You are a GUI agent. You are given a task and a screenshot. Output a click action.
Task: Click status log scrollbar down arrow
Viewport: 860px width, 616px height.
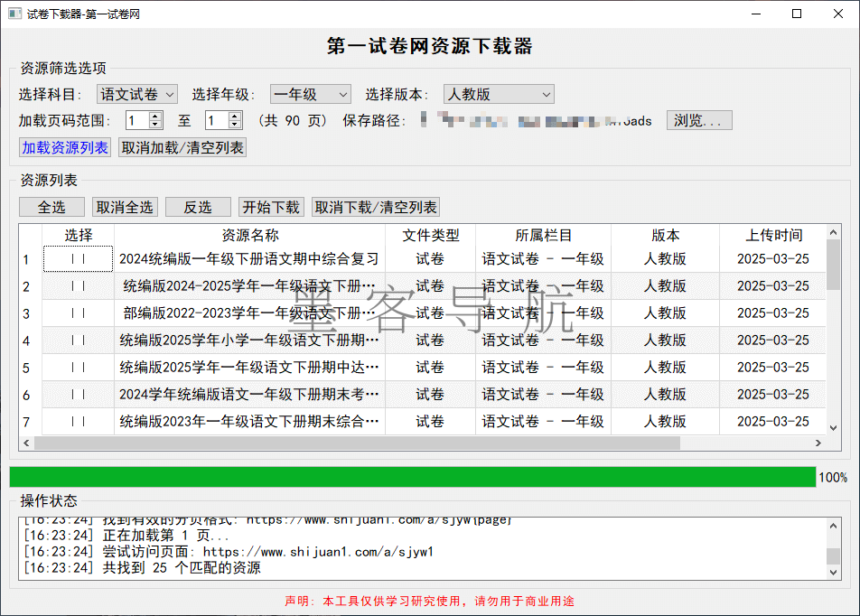(x=833, y=572)
